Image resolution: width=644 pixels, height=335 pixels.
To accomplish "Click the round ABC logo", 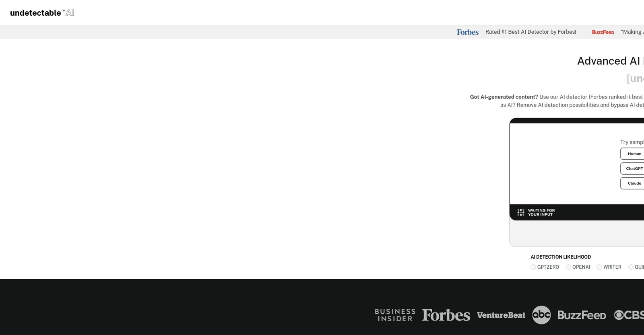I will 541,315.
